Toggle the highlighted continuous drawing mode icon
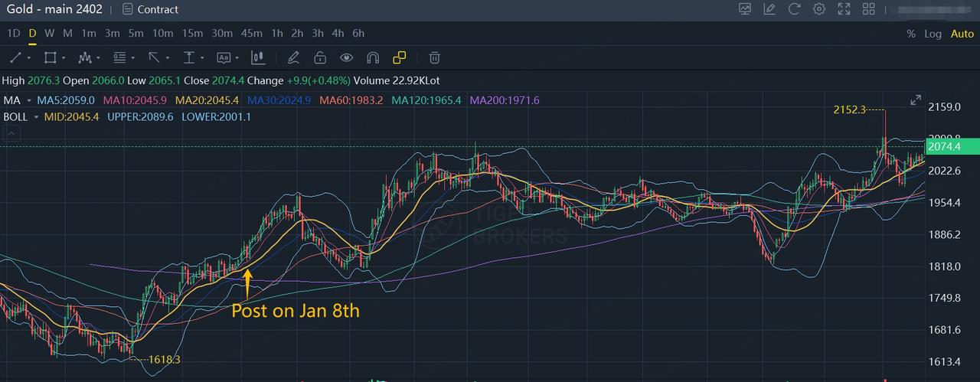 [x=399, y=57]
